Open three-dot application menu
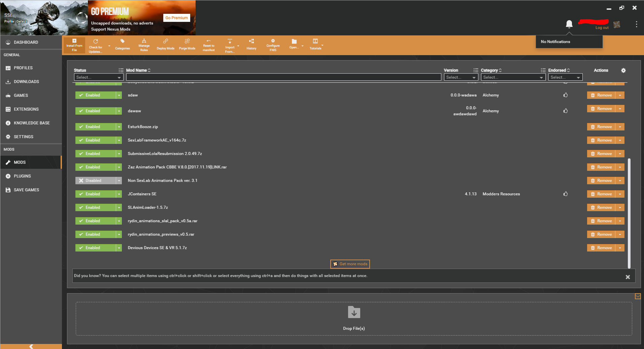This screenshot has height=349, width=644. click(636, 24)
